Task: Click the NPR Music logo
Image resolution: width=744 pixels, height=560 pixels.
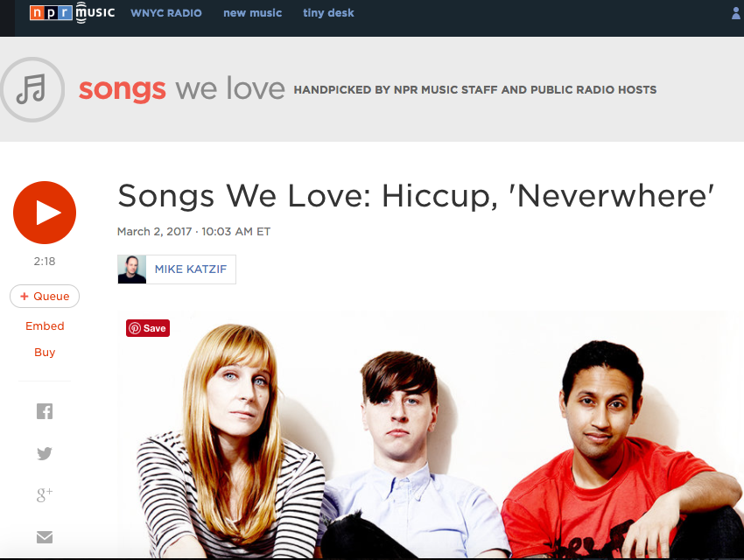Action: point(72,13)
